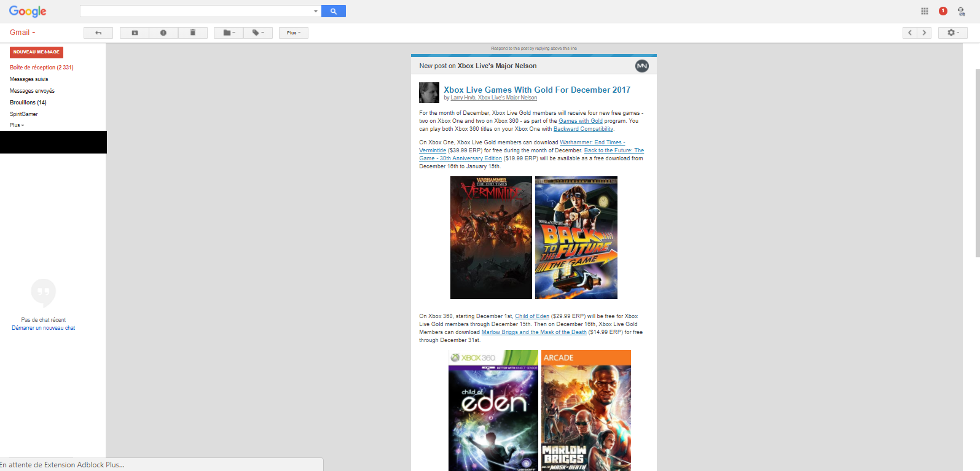
Task: Open Marlow Briggs and the Mask link
Action: tap(534, 332)
